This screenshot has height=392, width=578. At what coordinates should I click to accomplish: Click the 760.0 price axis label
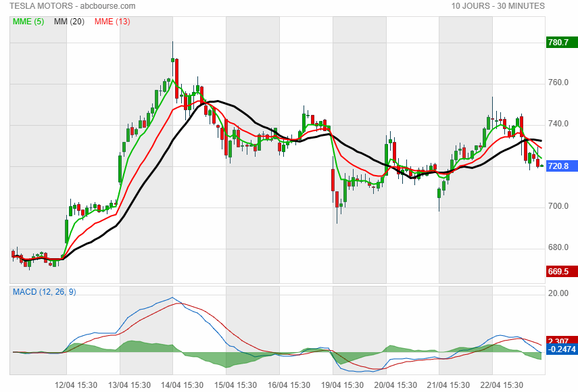[x=558, y=82]
